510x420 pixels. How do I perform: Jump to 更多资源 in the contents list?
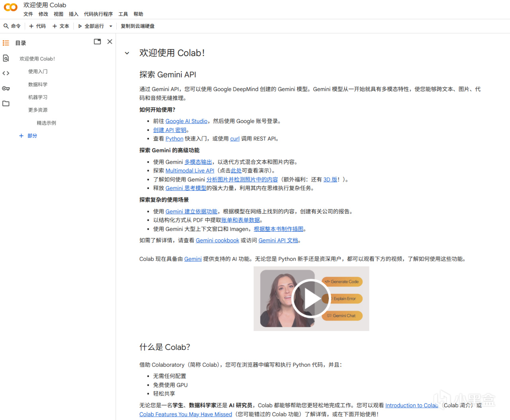click(38, 110)
